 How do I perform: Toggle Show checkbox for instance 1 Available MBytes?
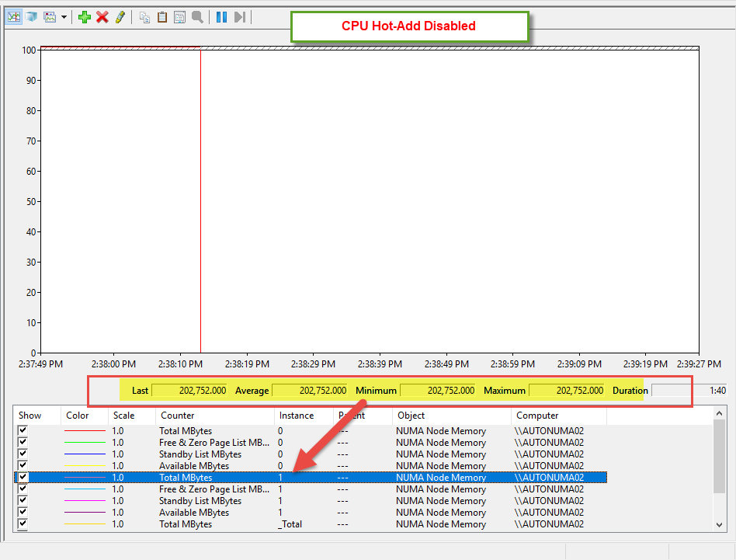tap(23, 512)
